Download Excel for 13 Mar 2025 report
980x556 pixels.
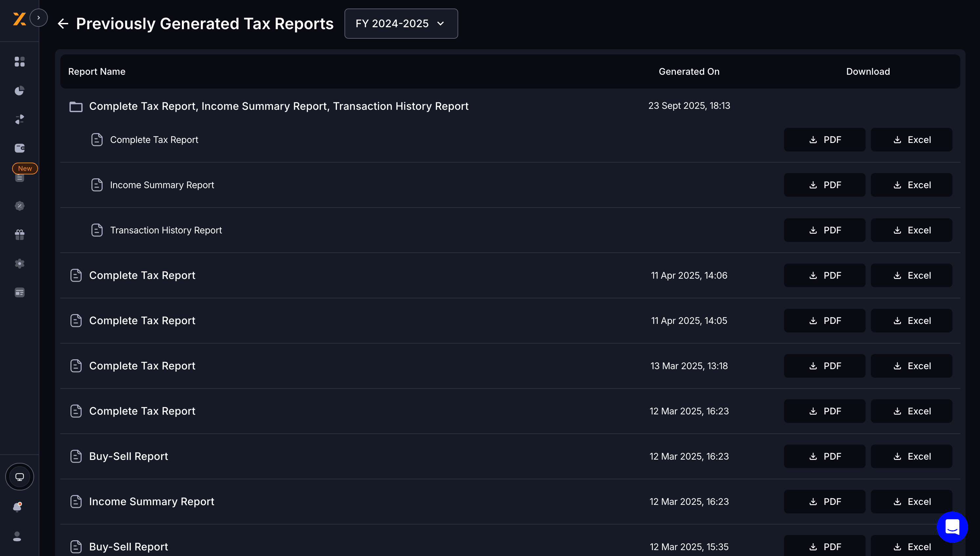911,366
